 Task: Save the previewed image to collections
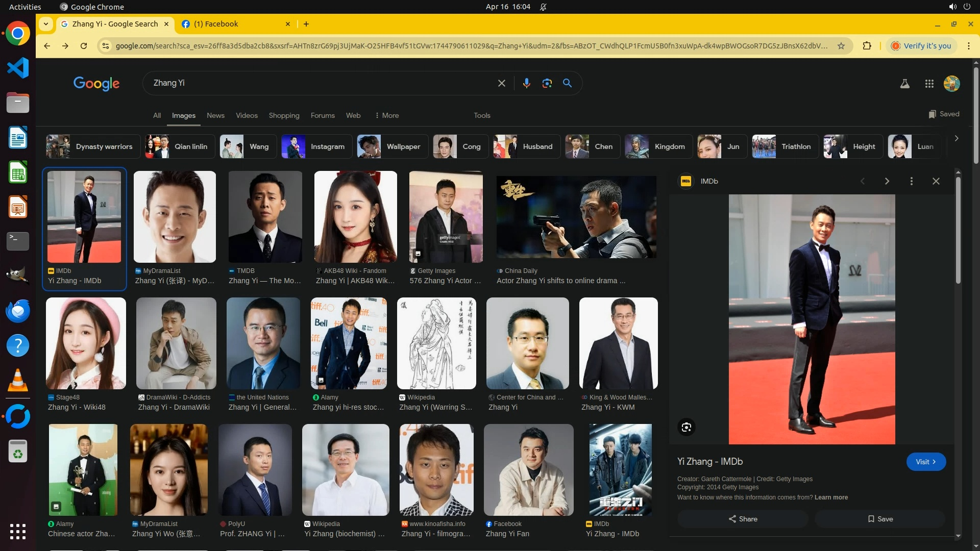pyautogui.click(x=880, y=519)
